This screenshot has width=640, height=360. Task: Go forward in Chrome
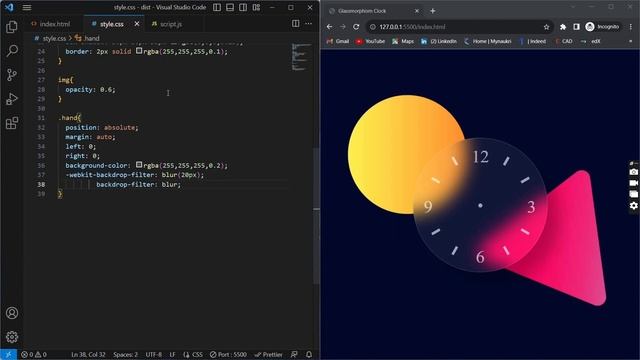click(343, 27)
